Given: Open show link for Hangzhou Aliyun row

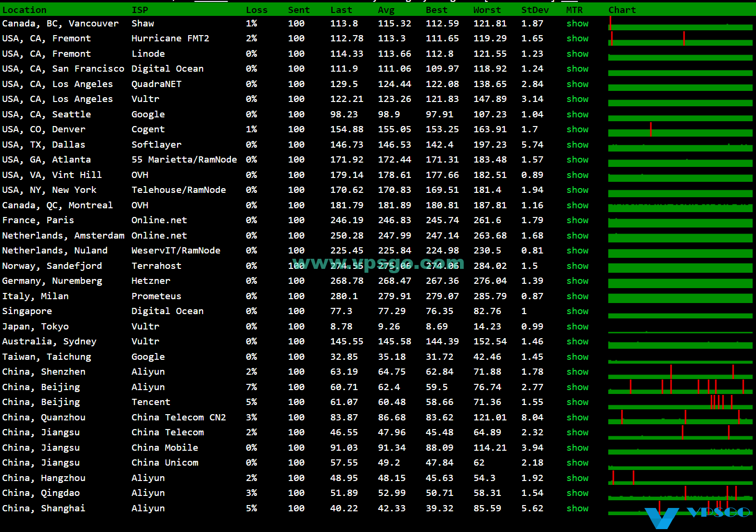Looking at the screenshot, I should click(577, 478).
